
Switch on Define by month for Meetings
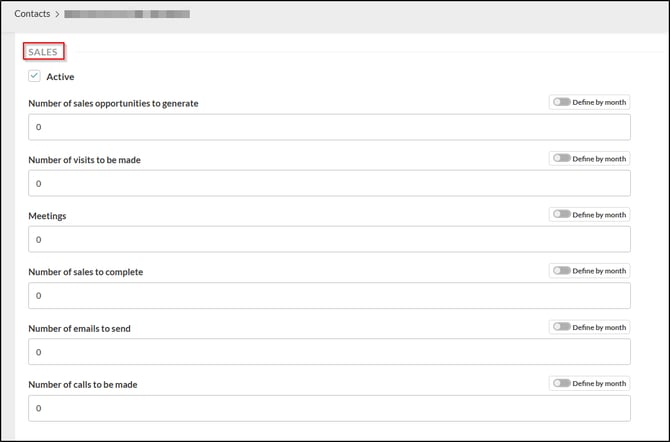[562, 214]
